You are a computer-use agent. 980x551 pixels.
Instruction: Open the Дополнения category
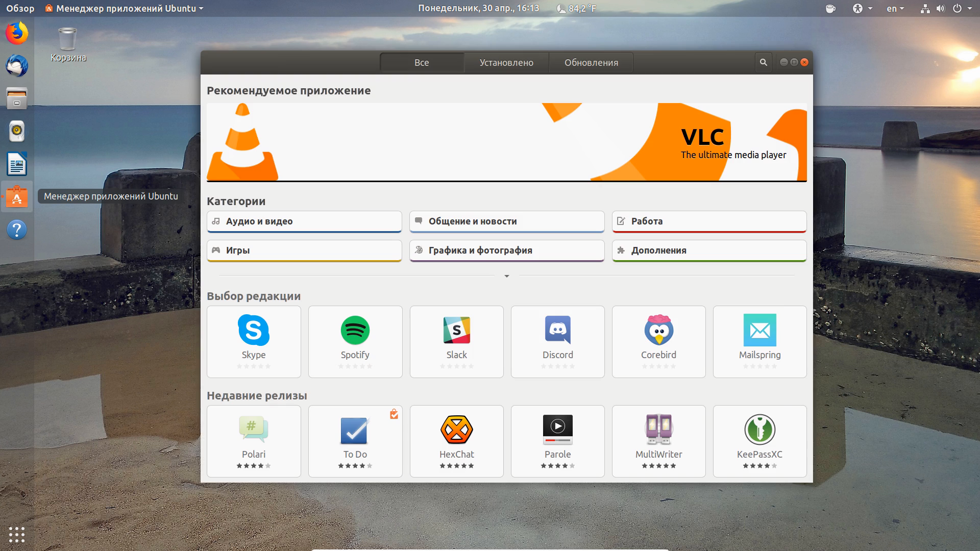(x=709, y=251)
